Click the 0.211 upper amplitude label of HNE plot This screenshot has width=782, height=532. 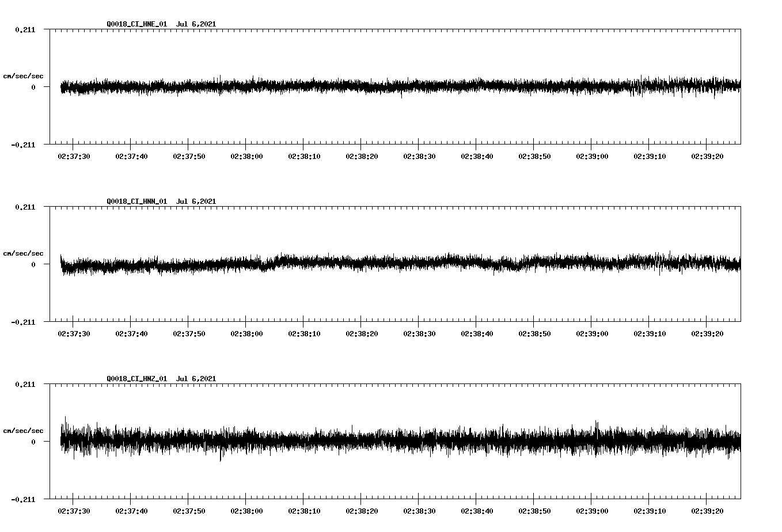(24, 30)
